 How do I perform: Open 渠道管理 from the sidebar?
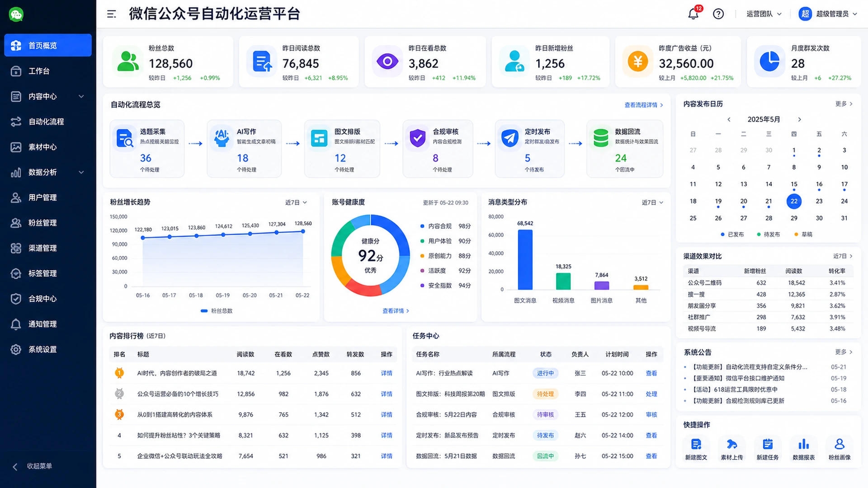tap(48, 248)
